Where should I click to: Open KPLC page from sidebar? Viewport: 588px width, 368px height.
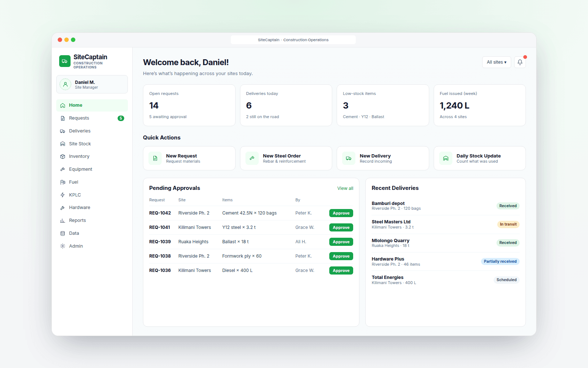click(92, 195)
